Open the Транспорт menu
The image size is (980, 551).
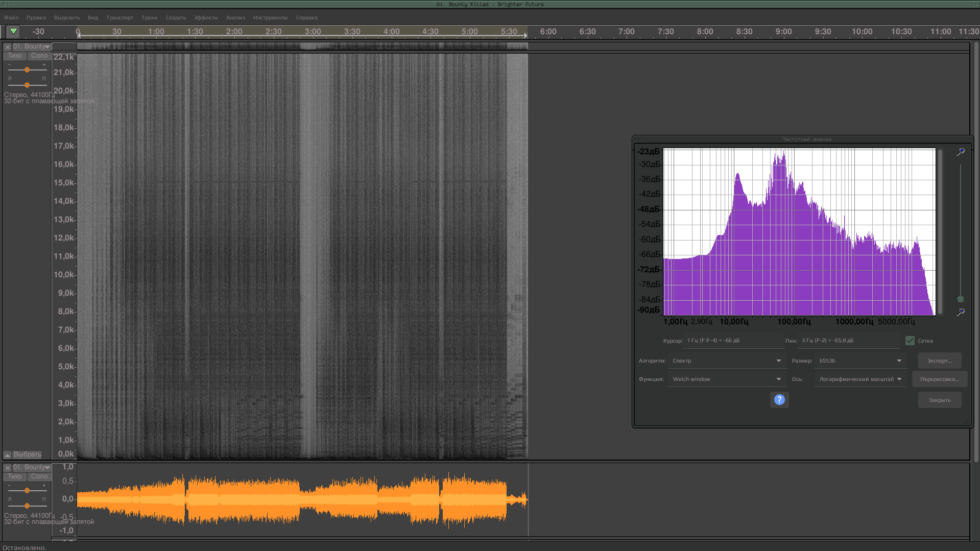(x=119, y=17)
